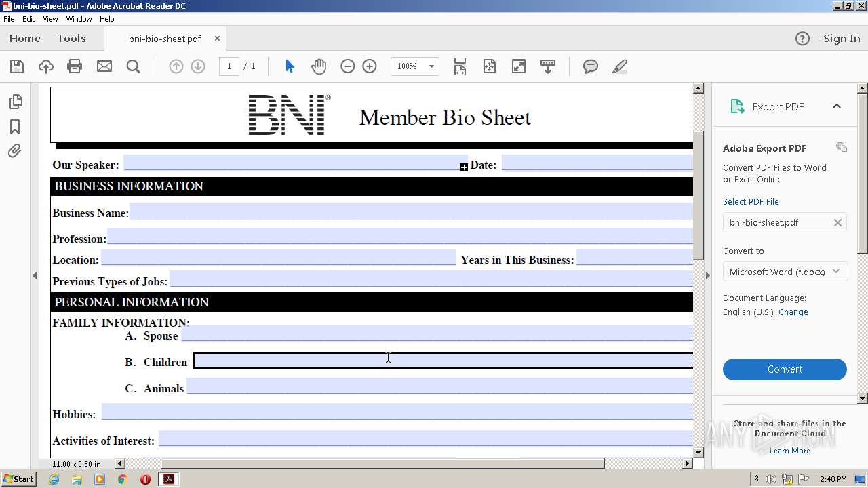
Task: Open the Bookmarks panel icon
Action: coord(15,127)
